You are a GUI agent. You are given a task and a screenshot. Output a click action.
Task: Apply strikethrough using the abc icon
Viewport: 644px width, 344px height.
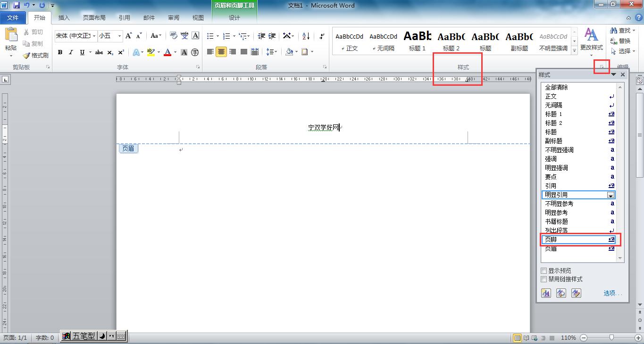(x=99, y=52)
